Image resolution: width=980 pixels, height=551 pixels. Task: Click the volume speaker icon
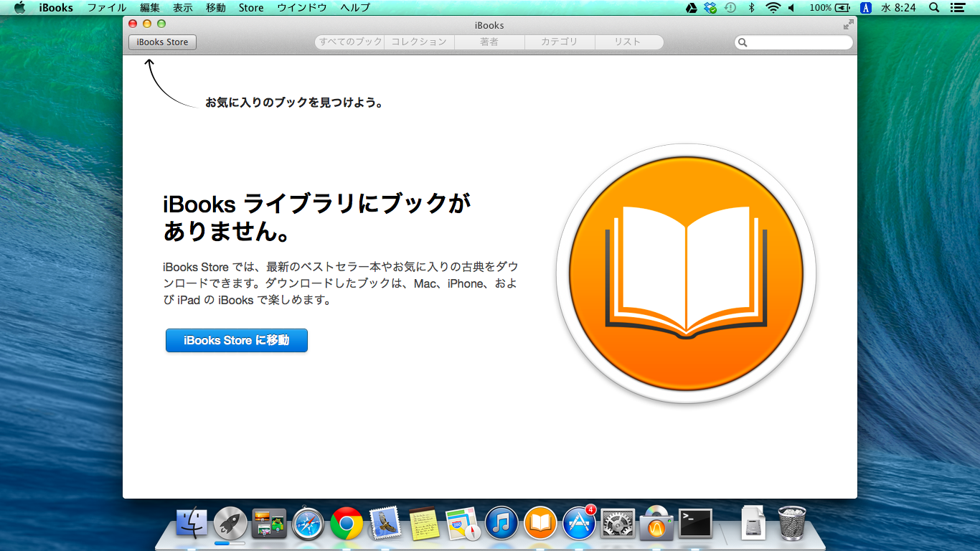coord(791,8)
